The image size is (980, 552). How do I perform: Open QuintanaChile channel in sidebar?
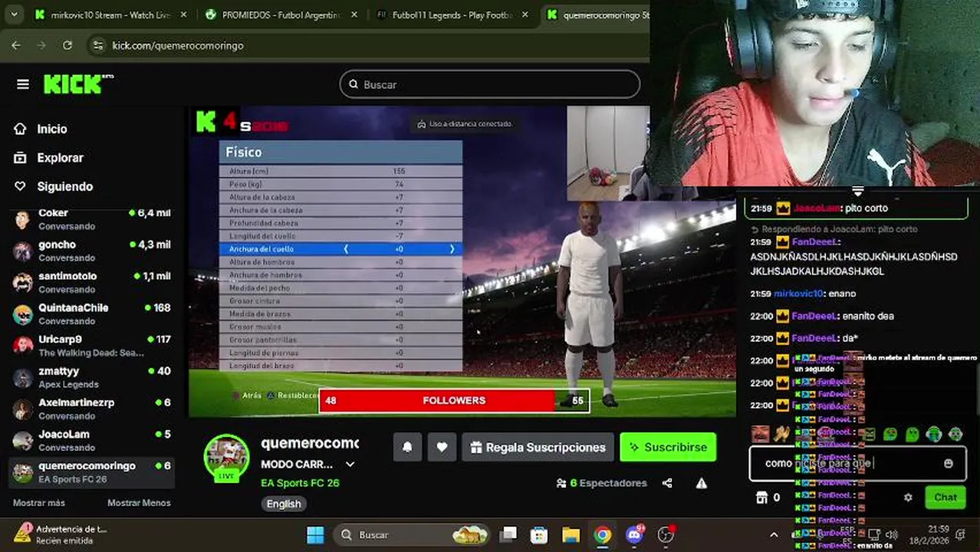coord(92,314)
